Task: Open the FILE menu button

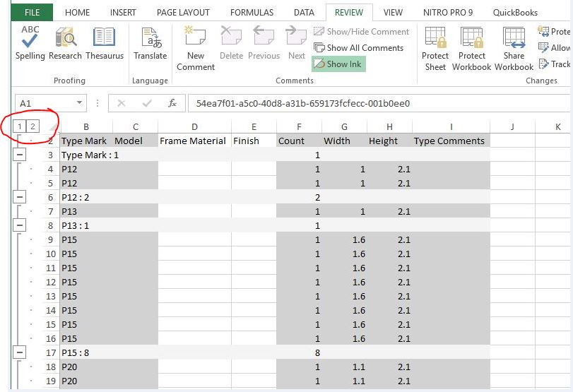Action: point(33,13)
